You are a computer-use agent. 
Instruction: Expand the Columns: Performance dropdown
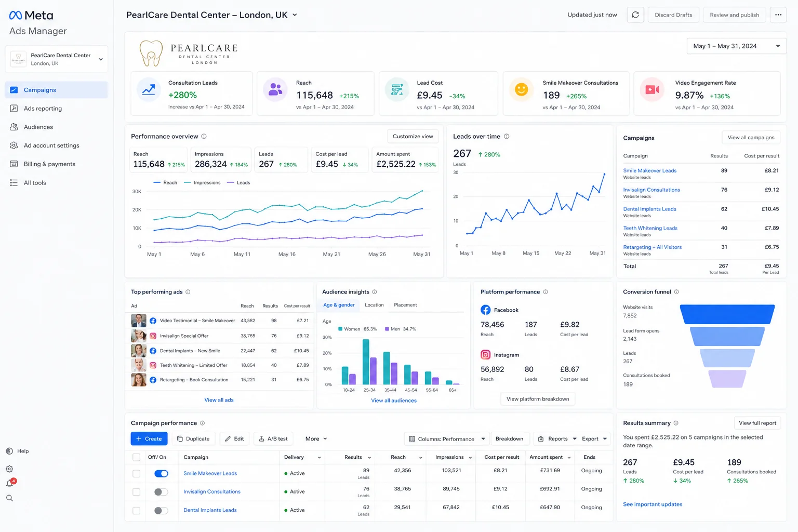[x=447, y=439]
